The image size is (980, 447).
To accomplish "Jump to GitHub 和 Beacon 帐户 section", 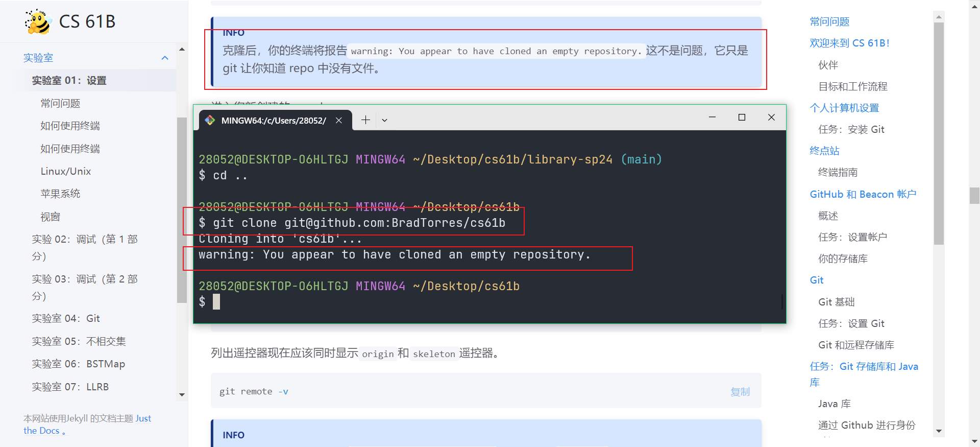I will [x=863, y=194].
